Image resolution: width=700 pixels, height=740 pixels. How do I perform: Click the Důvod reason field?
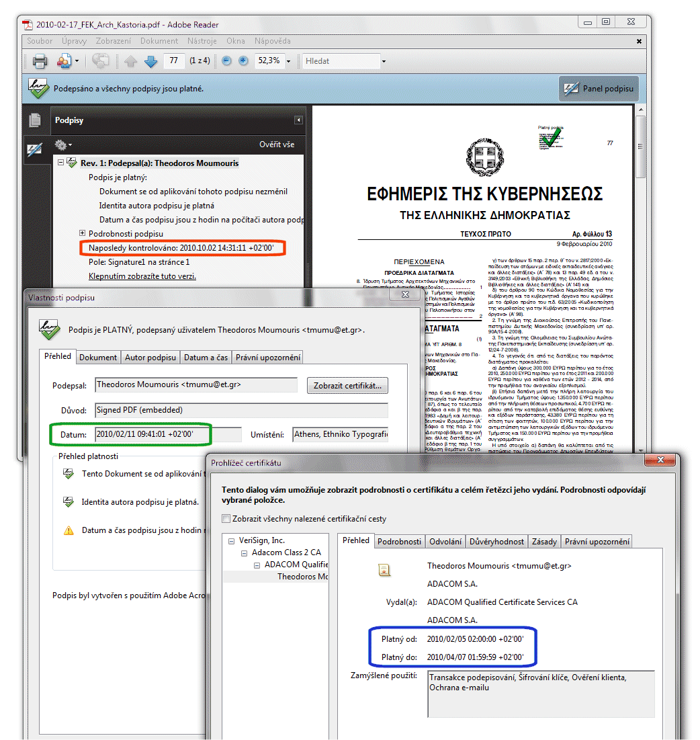point(242,410)
